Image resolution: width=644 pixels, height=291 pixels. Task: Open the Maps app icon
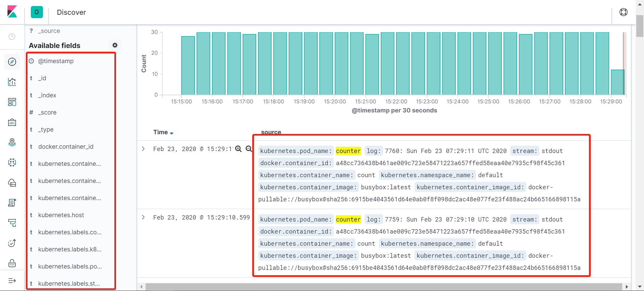coord(12,142)
